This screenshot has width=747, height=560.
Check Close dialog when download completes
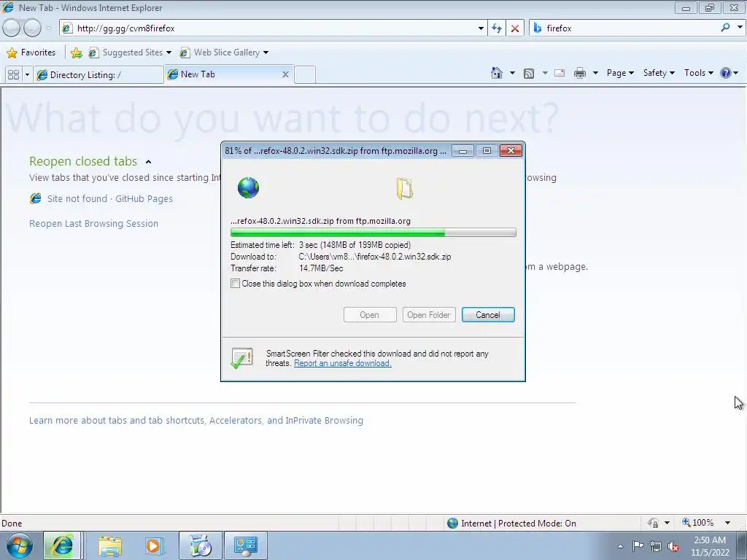[x=235, y=284]
